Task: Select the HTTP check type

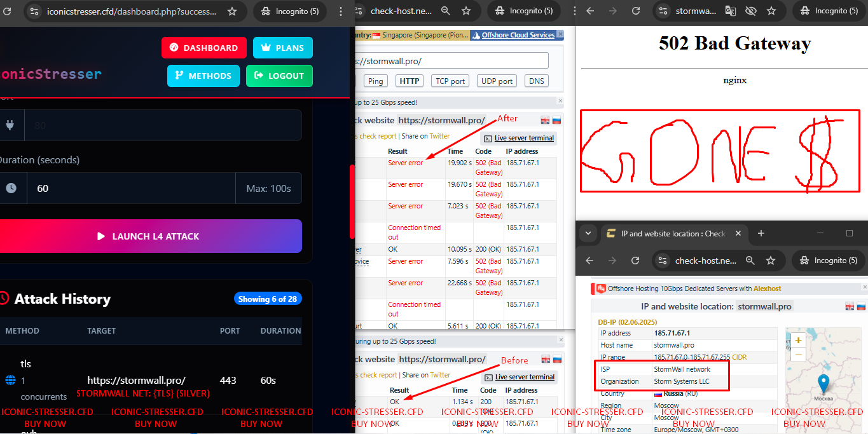Action: pos(410,81)
